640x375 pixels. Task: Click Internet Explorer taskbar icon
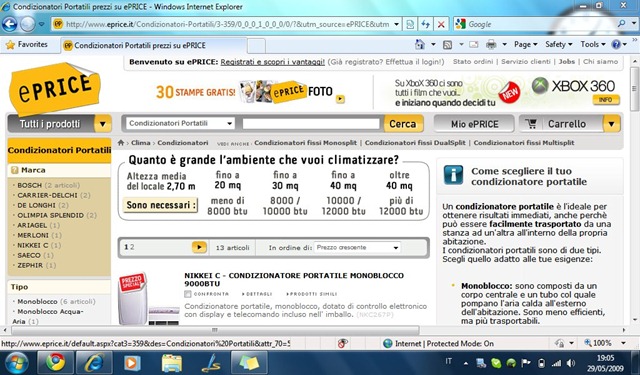pyautogui.click(x=94, y=362)
